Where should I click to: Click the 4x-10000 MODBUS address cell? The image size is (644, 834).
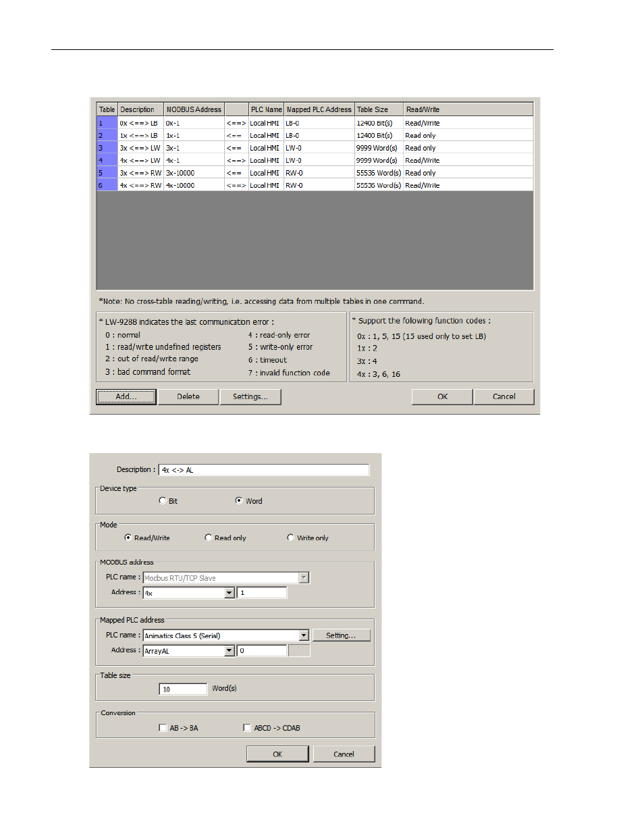(194, 185)
